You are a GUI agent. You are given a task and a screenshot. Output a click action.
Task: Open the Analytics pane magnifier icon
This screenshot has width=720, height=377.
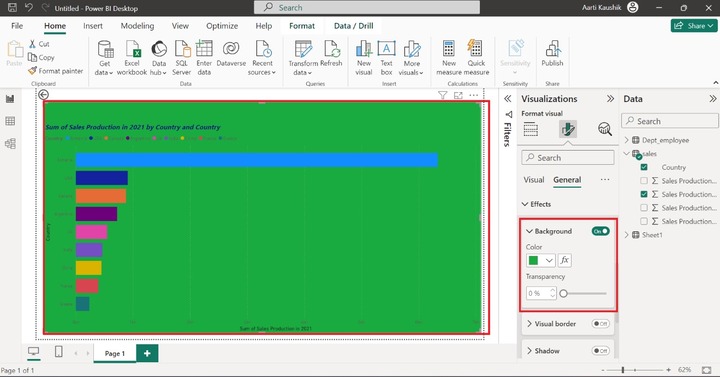click(x=605, y=129)
